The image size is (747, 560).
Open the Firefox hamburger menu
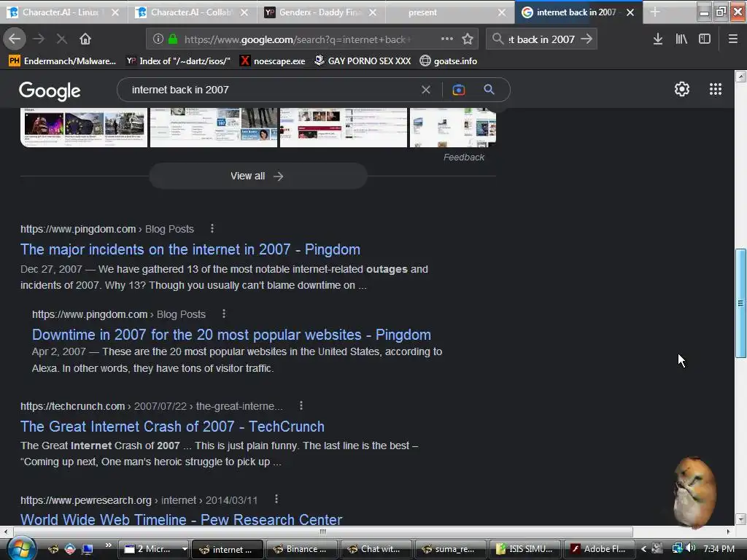point(733,39)
